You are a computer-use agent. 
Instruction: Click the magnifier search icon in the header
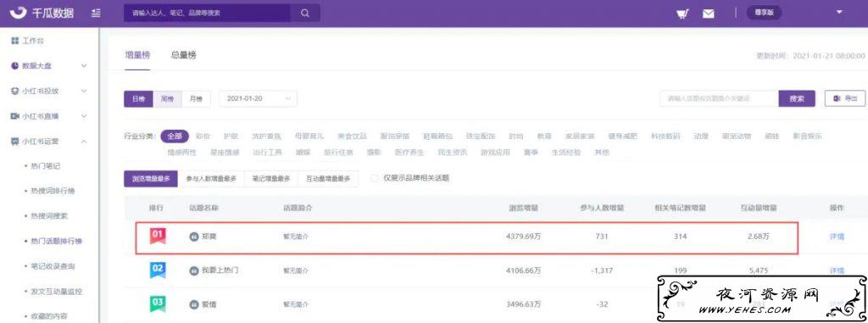305,14
